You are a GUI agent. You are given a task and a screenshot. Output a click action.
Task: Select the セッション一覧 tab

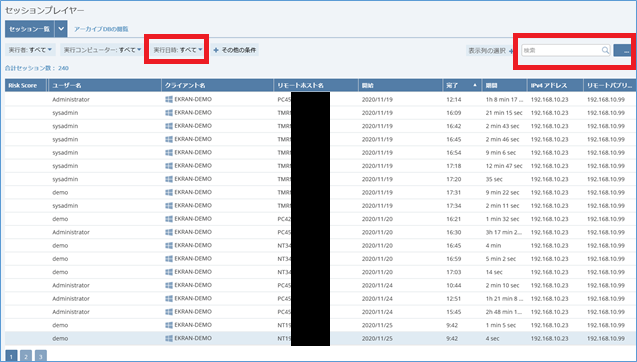pyautogui.click(x=30, y=29)
